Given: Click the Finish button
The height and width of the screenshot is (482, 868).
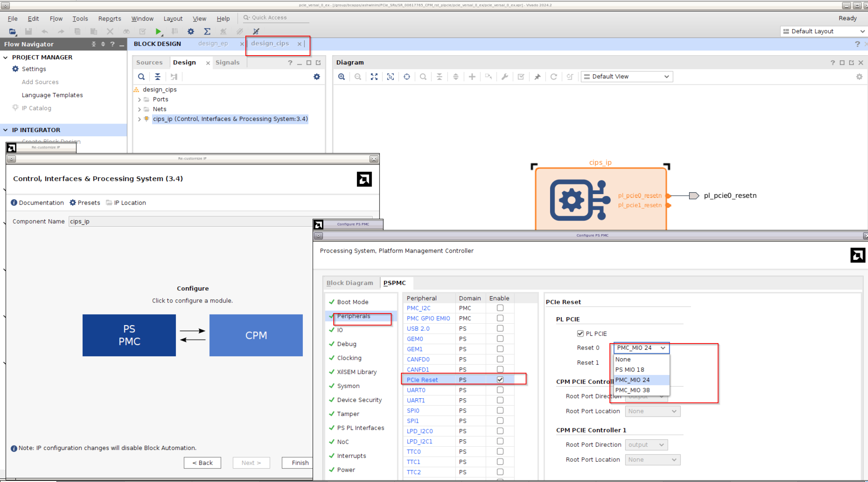Looking at the screenshot, I should coord(299,463).
